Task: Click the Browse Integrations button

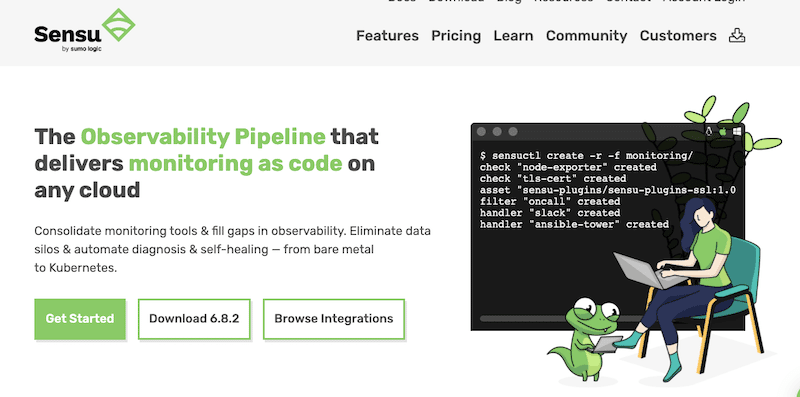Action: [334, 319]
